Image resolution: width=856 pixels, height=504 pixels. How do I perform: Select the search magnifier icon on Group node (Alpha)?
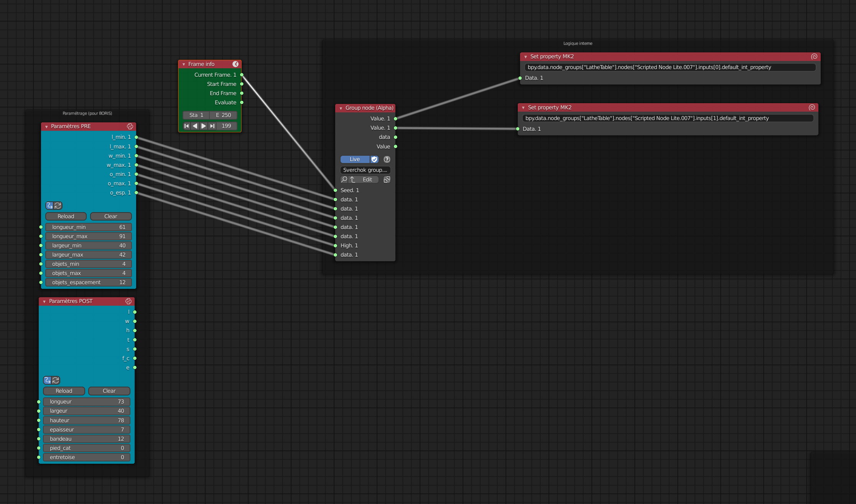click(344, 180)
